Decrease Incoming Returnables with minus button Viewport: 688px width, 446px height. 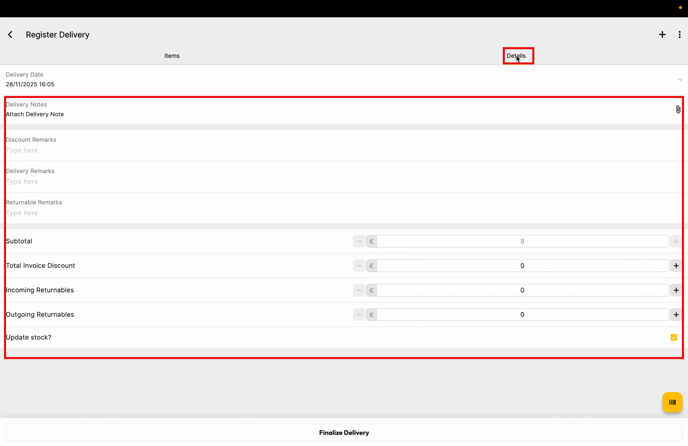click(359, 290)
